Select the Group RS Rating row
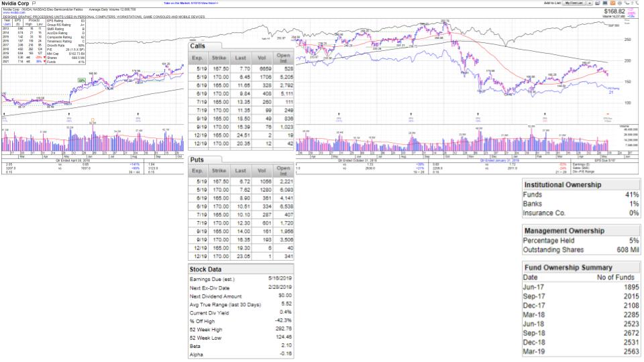 (66, 25)
